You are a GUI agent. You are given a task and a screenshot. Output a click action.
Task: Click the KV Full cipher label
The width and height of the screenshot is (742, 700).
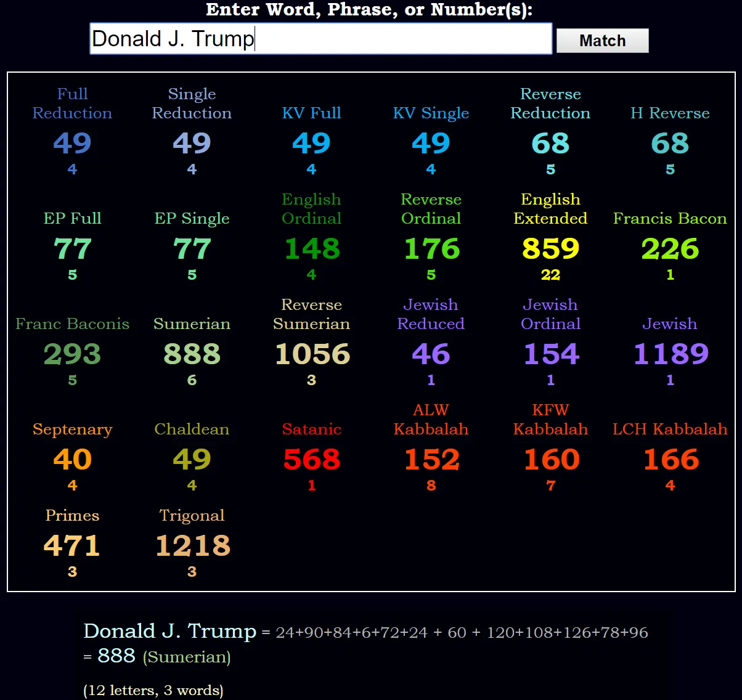point(311,113)
